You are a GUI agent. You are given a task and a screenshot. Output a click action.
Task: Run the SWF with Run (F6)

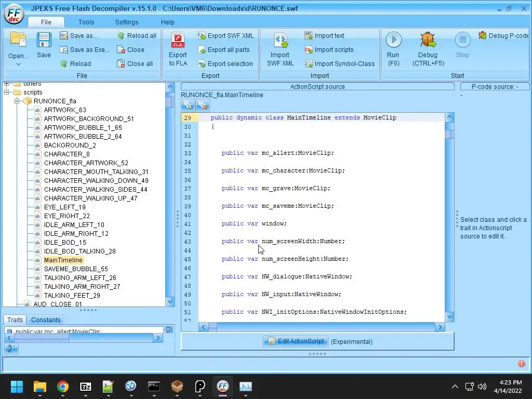(x=393, y=49)
